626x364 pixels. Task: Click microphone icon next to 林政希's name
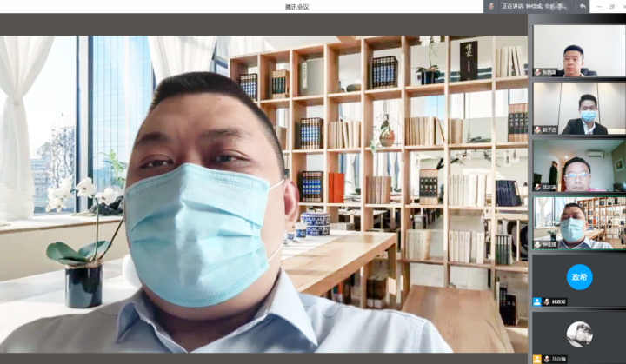click(x=547, y=301)
